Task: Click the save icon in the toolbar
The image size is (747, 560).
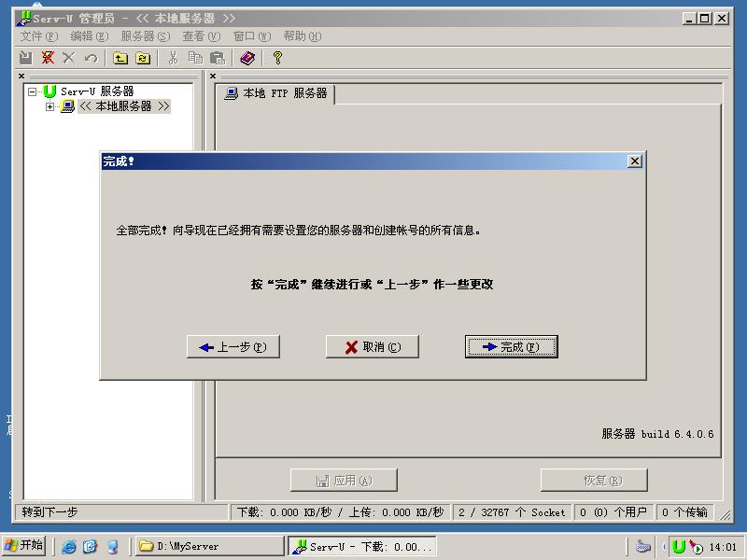Action: tap(26, 58)
